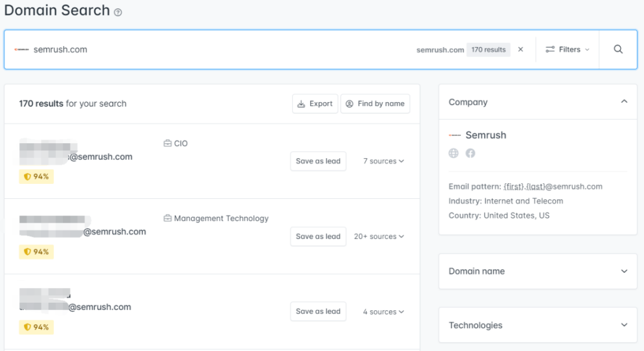
Task: Expand the 7 sources dropdown
Action: point(383,161)
